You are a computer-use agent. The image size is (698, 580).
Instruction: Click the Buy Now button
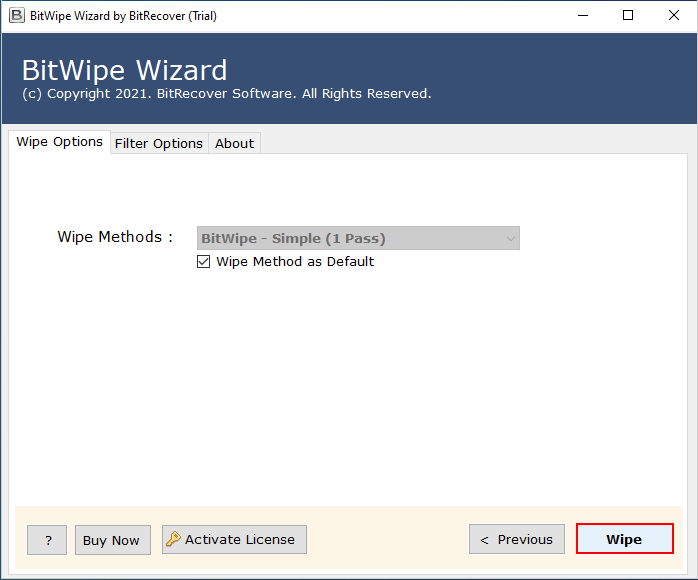point(113,540)
